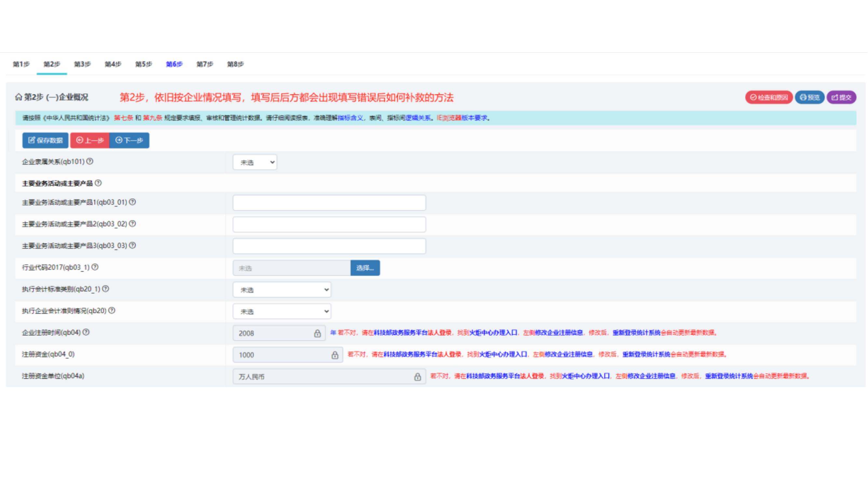Click help icon for 主要业务活动或主要产品2(qb03_02)
The image size is (868, 488).
[x=132, y=224]
